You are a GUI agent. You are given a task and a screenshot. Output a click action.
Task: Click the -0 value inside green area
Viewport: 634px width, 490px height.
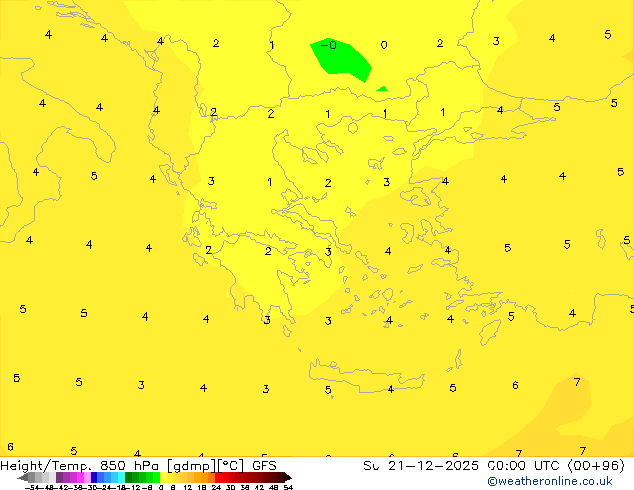pyautogui.click(x=328, y=44)
